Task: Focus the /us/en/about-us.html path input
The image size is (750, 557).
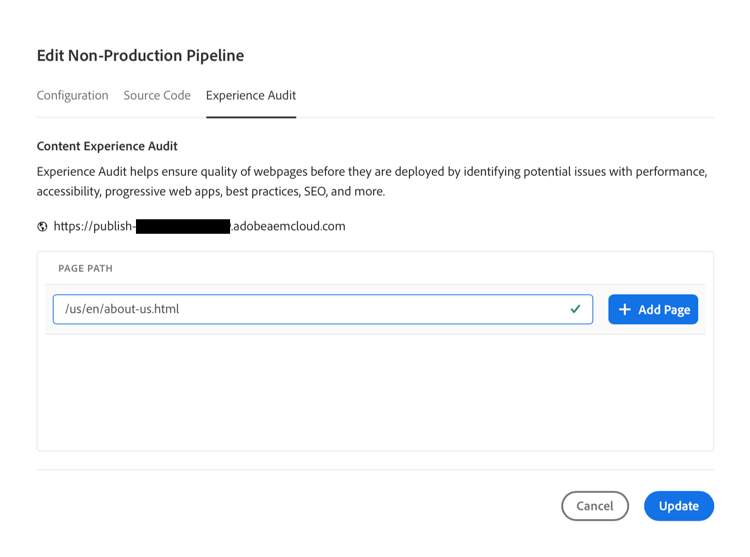Action: tap(300, 309)
